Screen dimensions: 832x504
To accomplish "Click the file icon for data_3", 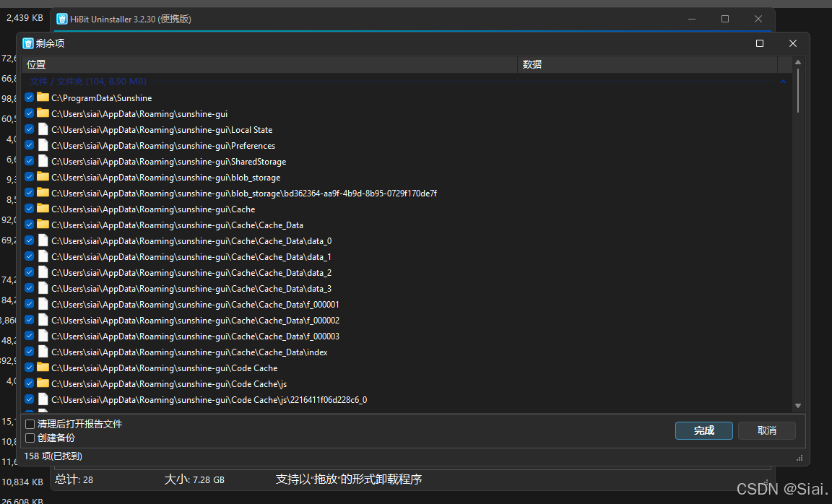I will pos(43,289).
